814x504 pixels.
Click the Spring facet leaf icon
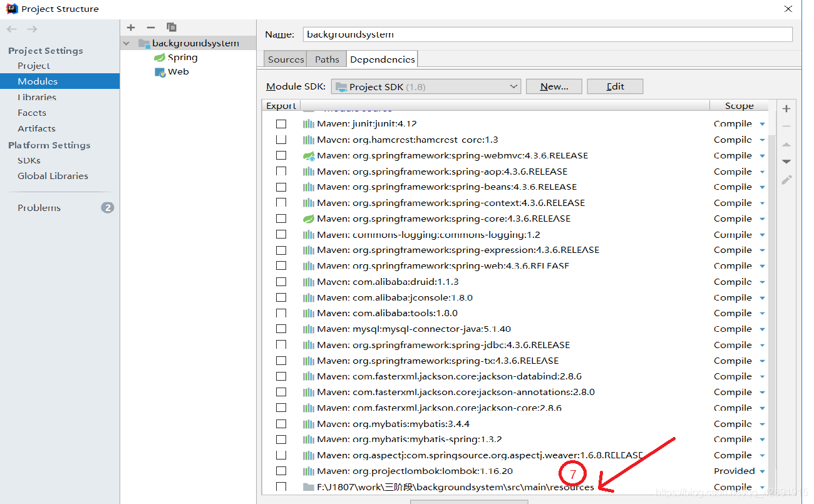(160, 58)
